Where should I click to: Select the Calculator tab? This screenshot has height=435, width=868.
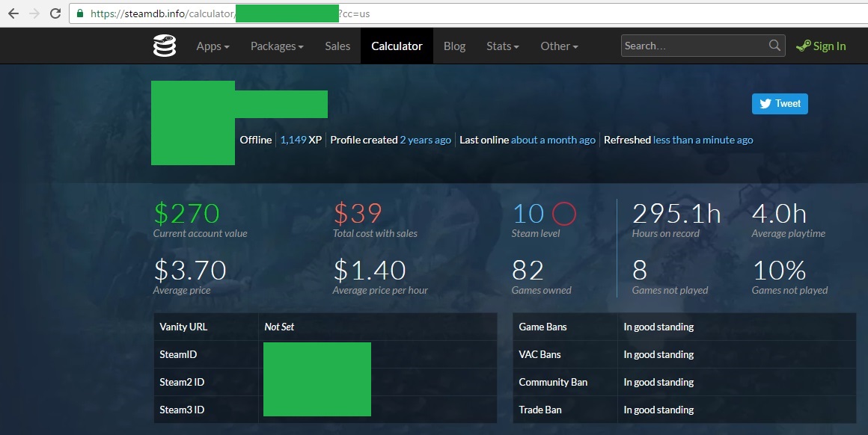point(397,46)
